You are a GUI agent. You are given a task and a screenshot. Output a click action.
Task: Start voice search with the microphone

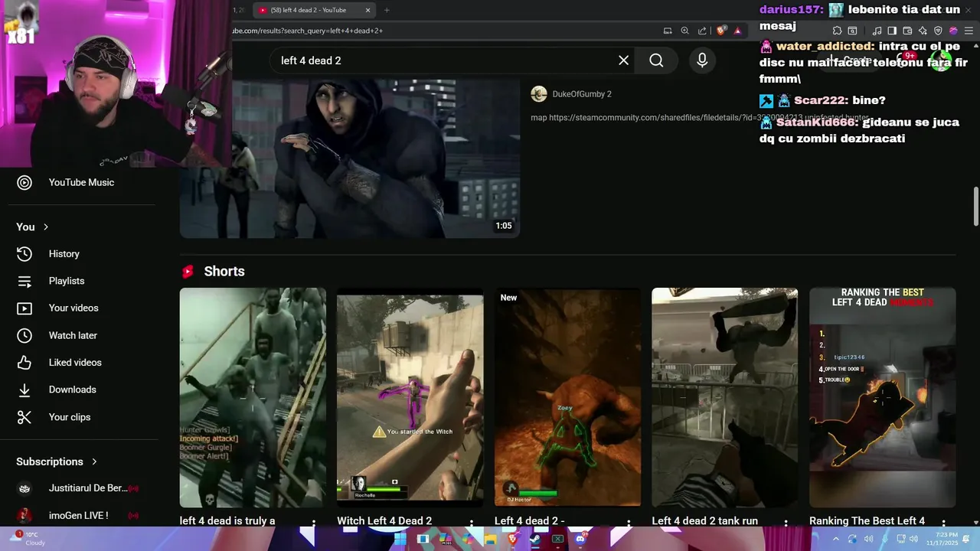[702, 60]
